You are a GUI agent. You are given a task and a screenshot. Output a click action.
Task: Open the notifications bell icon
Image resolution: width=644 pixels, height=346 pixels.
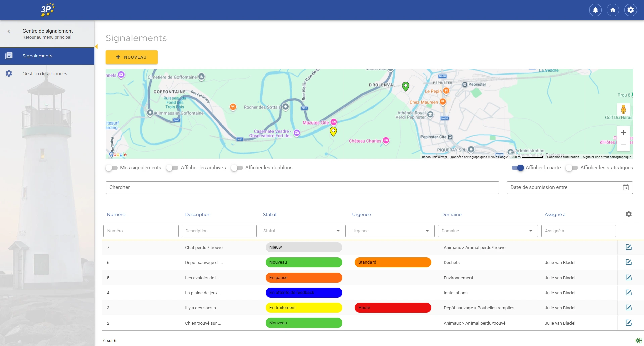point(595,10)
